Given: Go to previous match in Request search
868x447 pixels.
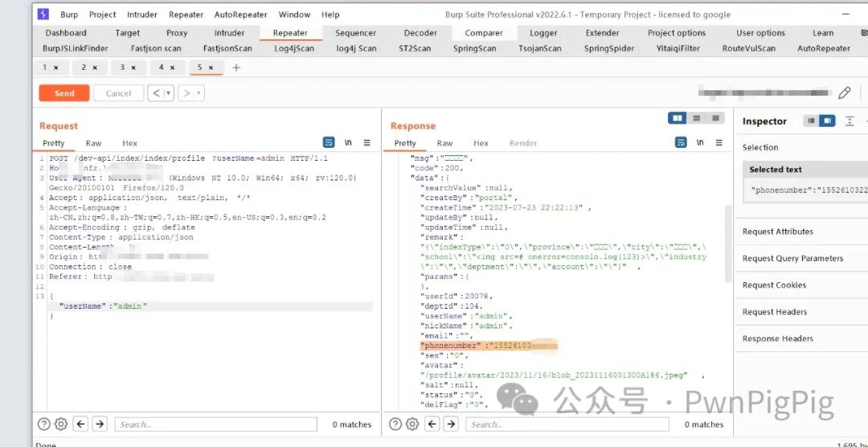Looking at the screenshot, I should [81, 424].
